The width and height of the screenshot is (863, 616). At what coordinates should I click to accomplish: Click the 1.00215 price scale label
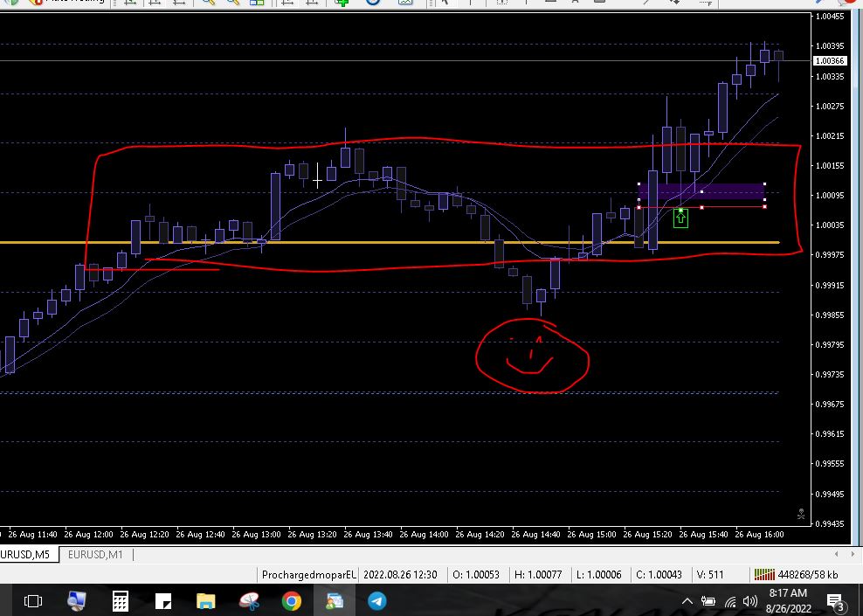830,135
